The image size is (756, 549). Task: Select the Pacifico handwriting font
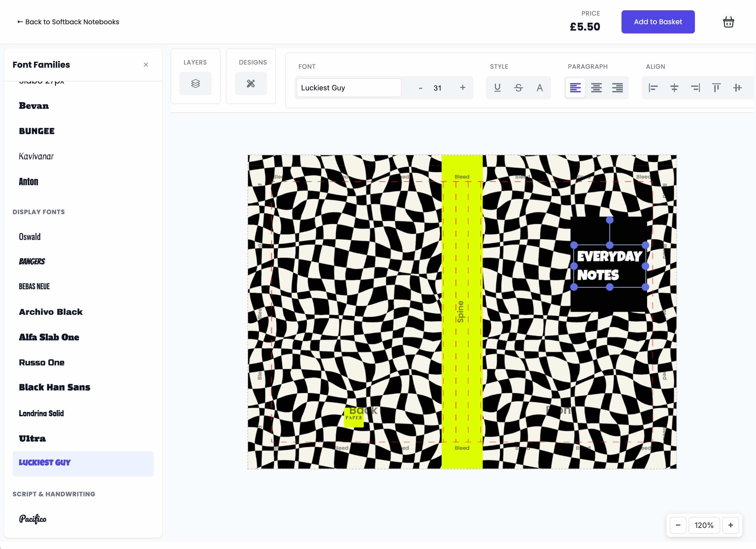point(32,519)
